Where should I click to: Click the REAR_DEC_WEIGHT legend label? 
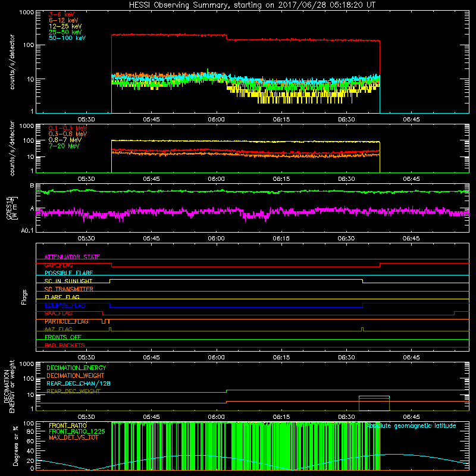[73, 391]
